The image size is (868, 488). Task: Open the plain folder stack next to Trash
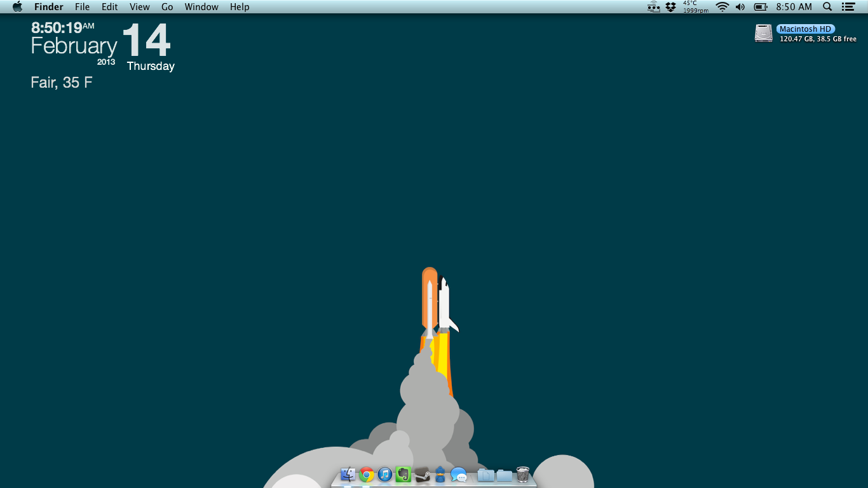(x=505, y=475)
